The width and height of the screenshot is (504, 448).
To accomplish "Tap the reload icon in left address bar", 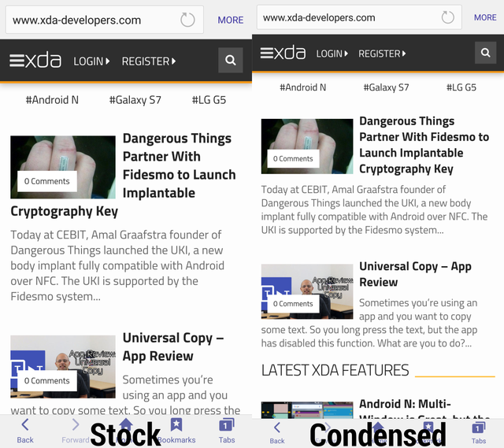I will 187,20.
